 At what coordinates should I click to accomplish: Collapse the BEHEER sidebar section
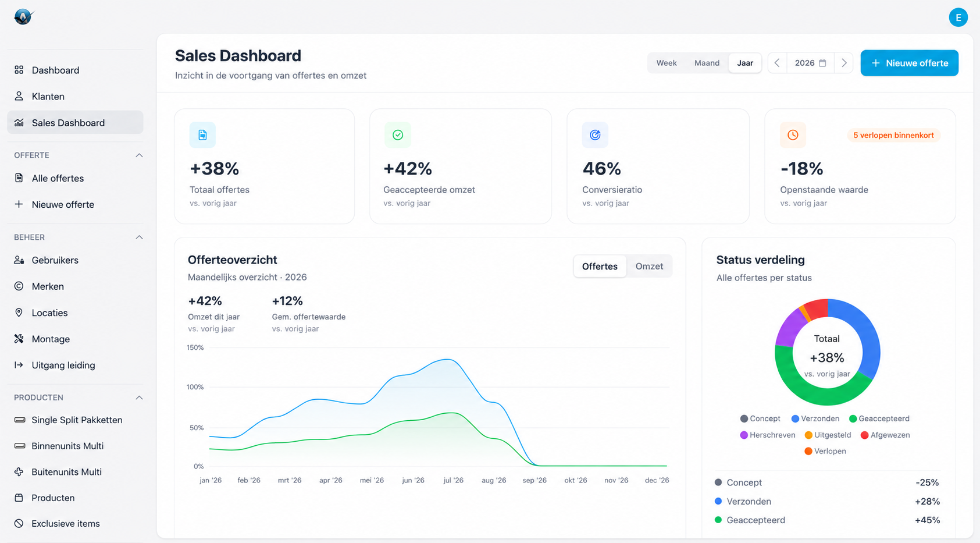139,237
